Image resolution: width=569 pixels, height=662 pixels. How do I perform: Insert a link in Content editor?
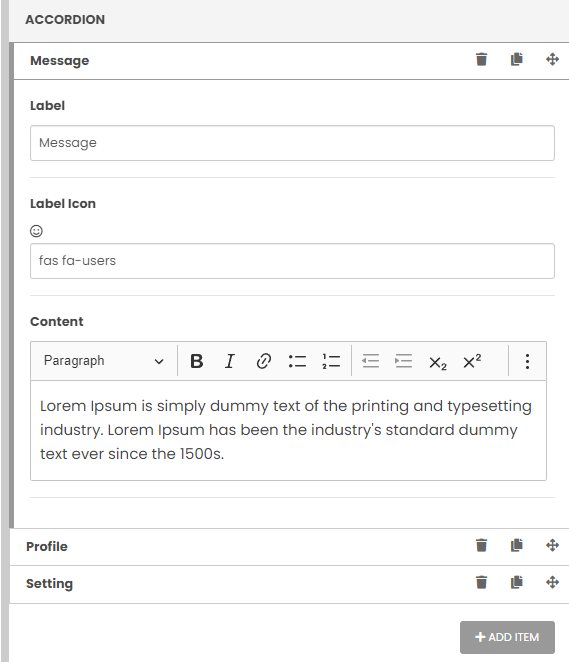click(263, 361)
